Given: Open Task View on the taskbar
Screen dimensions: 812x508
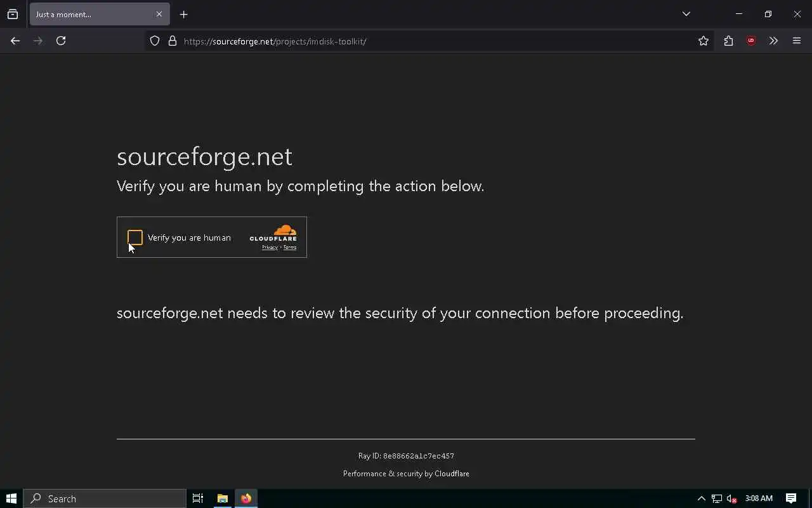Looking at the screenshot, I should point(198,498).
